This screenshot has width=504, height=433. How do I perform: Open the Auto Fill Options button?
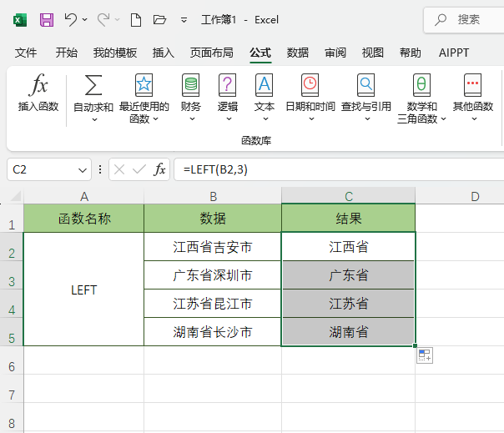coord(425,355)
